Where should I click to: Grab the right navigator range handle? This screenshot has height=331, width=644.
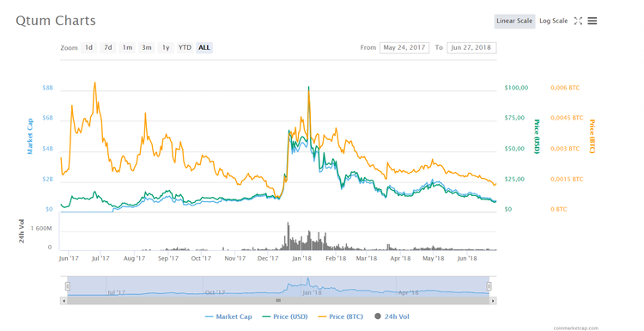pyautogui.click(x=489, y=286)
